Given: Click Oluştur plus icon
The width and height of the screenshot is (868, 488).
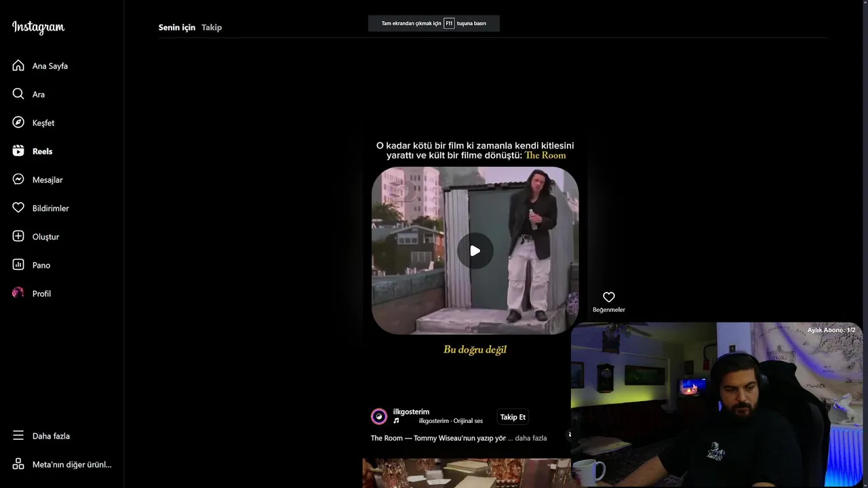Looking at the screenshot, I should pyautogui.click(x=18, y=237).
